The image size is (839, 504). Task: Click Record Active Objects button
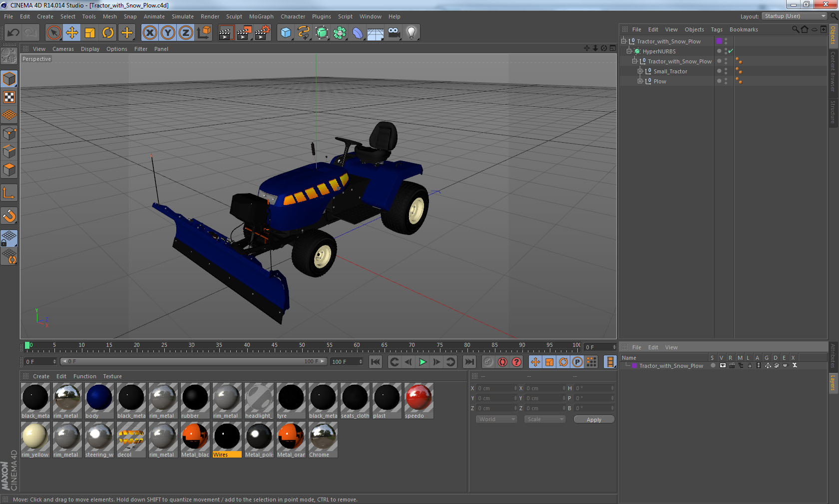[x=488, y=362]
